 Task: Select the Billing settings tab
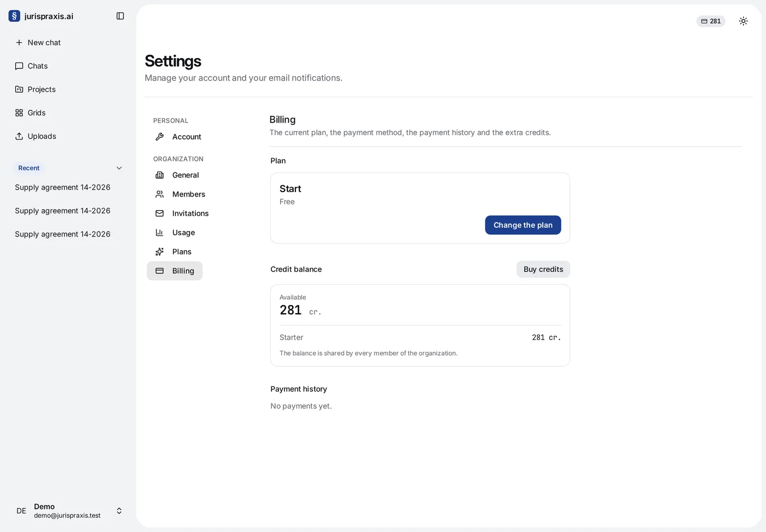coord(175,271)
